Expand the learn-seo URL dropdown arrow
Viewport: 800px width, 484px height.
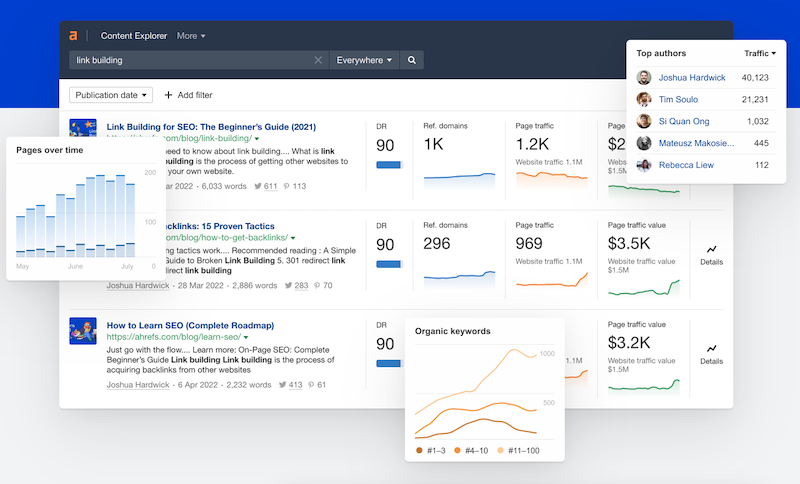[x=246, y=338]
